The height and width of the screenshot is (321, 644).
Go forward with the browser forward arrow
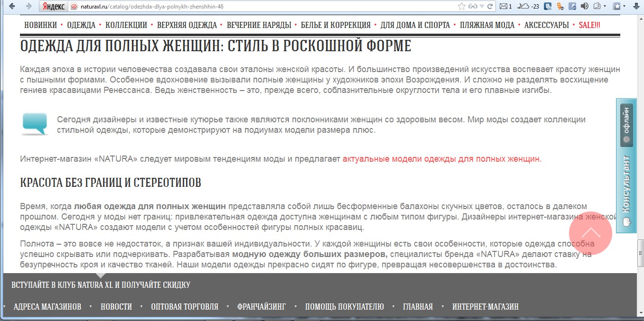click(28, 6)
